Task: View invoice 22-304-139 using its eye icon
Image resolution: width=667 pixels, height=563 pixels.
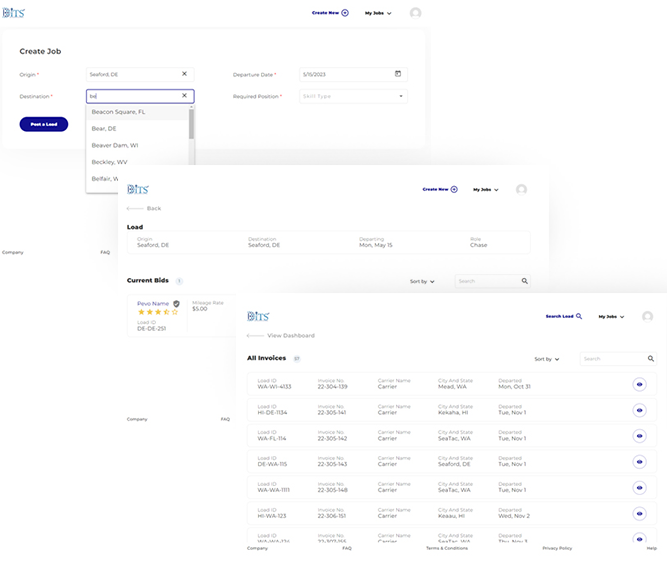Action: [x=639, y=384]
